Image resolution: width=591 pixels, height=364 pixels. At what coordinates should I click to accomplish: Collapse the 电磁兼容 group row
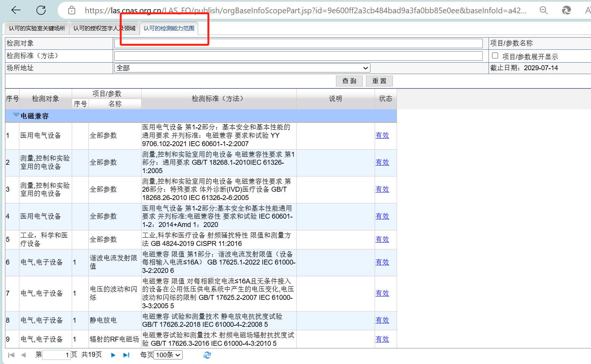[x=16, y=115]
